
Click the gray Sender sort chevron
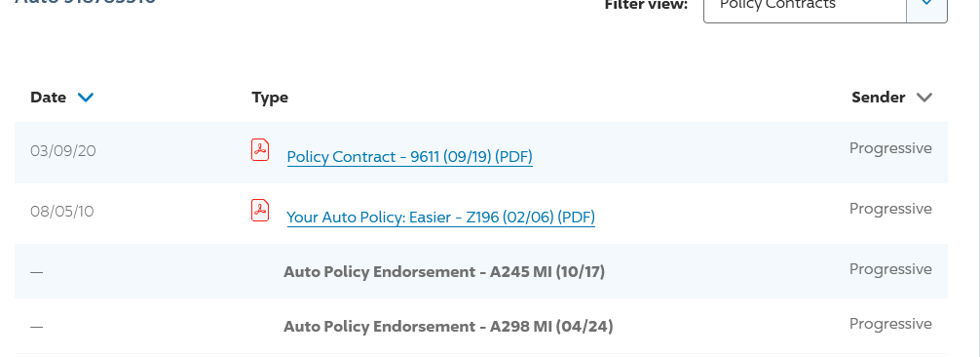pyautogui.click(x=923, y=98)
